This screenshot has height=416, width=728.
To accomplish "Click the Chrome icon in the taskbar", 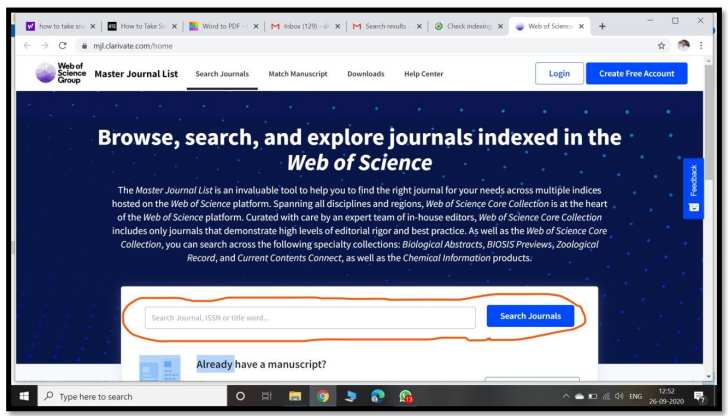I will pyautogui.click(x=323, y=396).
